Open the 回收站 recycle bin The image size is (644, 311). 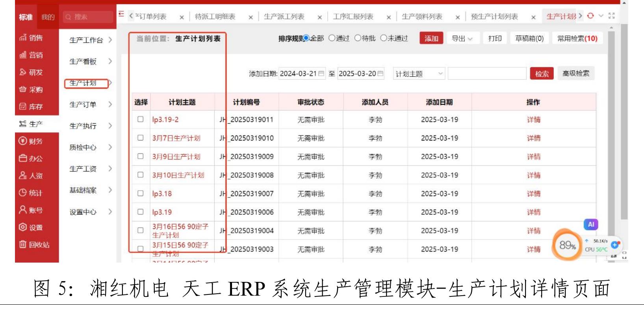coord(34,244)
